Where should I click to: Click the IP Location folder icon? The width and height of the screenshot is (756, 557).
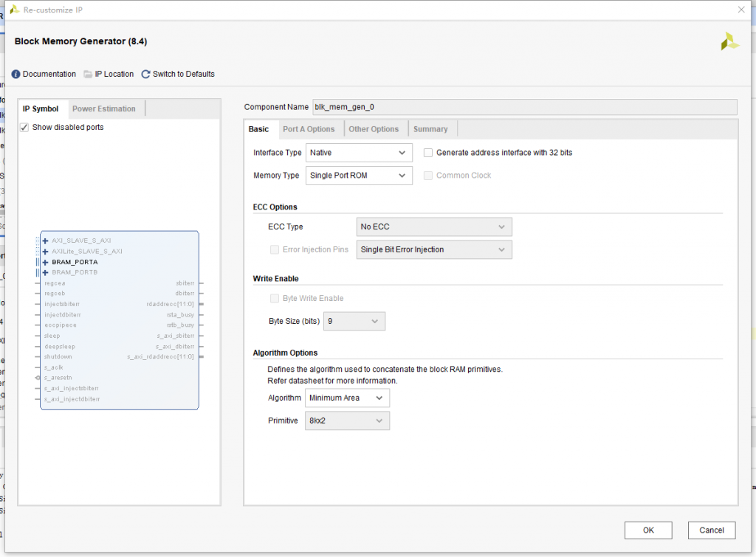pos(88,74)
